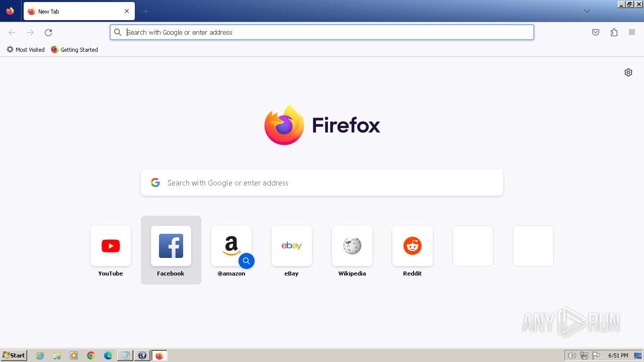Focus the address bar field
644x362 pixels.
[322, 32]
